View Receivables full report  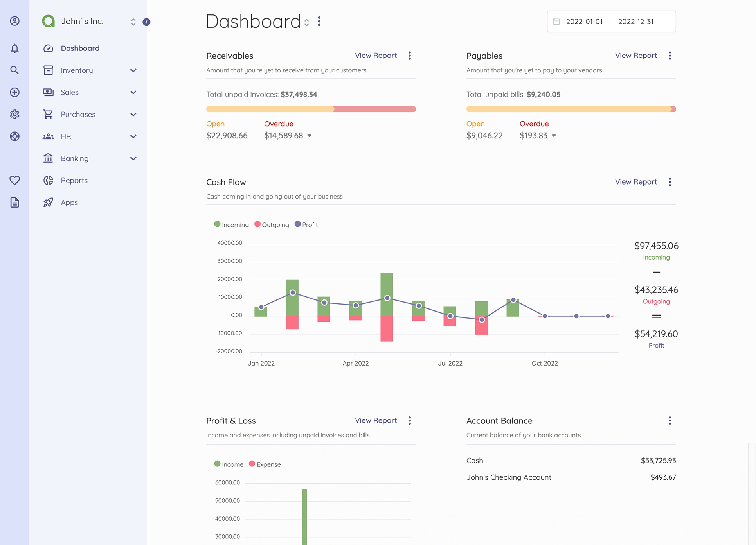[x=376, y=55]
